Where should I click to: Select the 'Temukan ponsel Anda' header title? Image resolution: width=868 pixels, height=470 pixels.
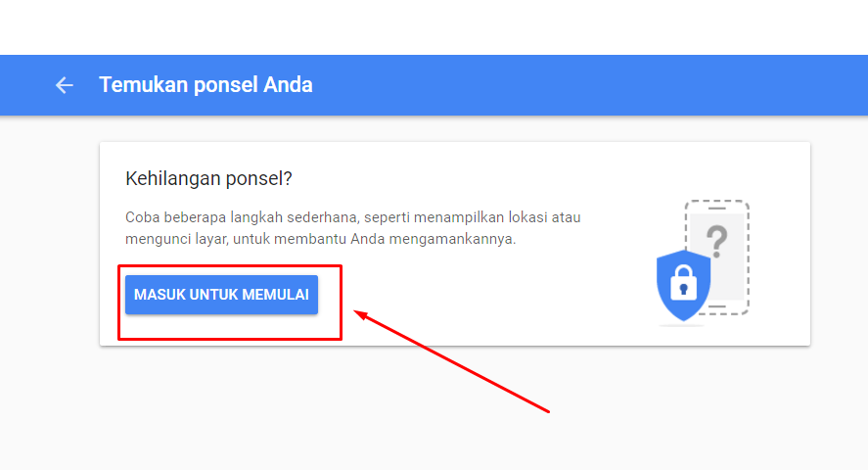pos(206,85)
